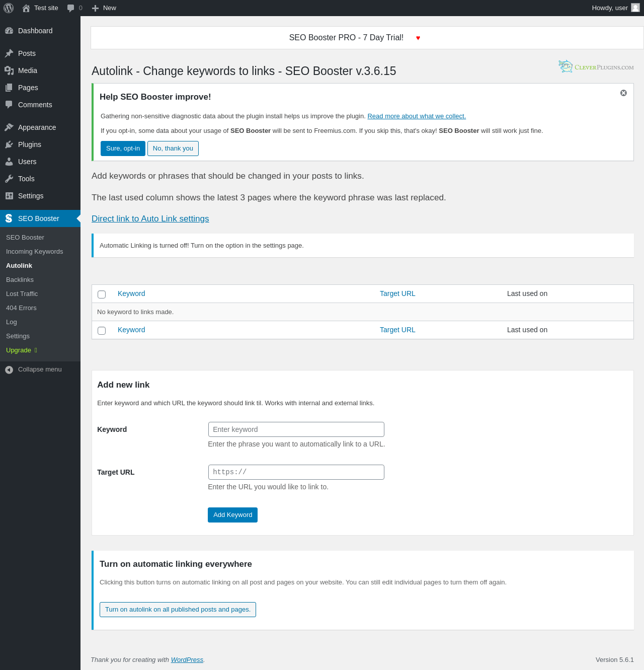The height and width of the screenshot is (670, 644).
Task: Open the Dashboard menu item
Action: click(40, 31)
